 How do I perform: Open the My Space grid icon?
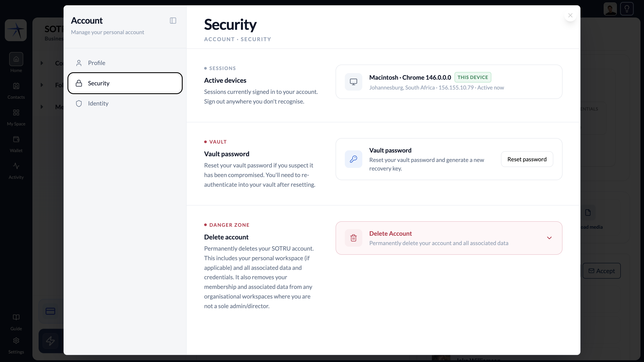point(16,113)
